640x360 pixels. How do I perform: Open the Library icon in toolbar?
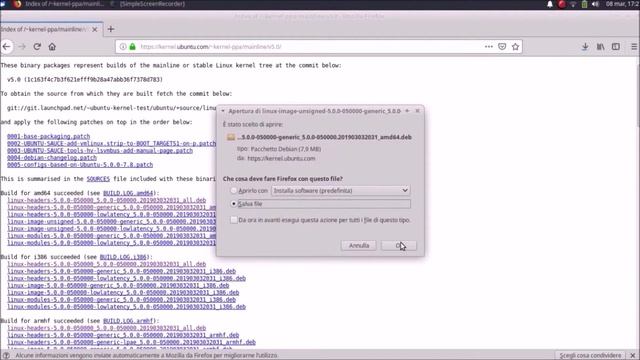tap(600, 47)
